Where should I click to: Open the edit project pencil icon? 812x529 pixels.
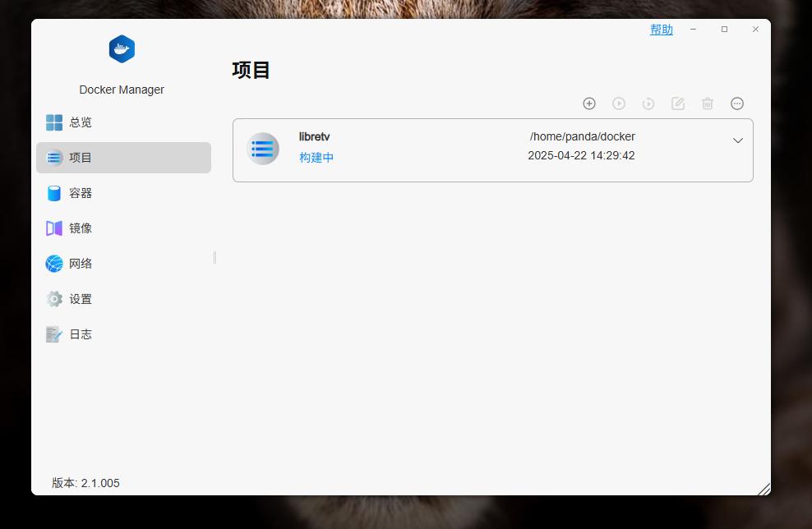click(678, 103)
